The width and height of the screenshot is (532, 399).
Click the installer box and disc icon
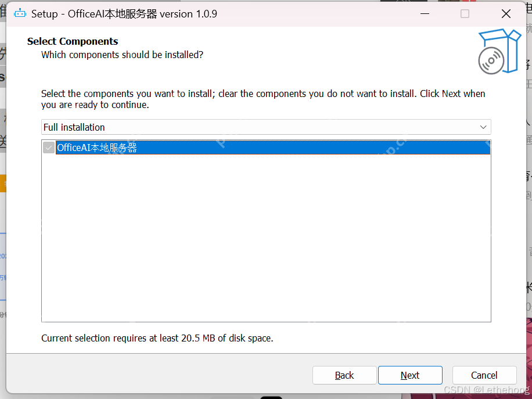499,52
